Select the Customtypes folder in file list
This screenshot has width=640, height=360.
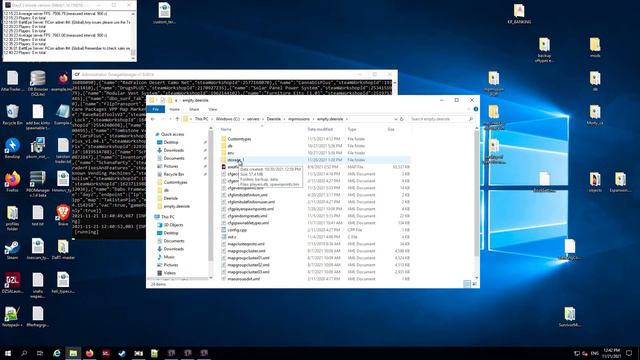[x=239, y=139]
